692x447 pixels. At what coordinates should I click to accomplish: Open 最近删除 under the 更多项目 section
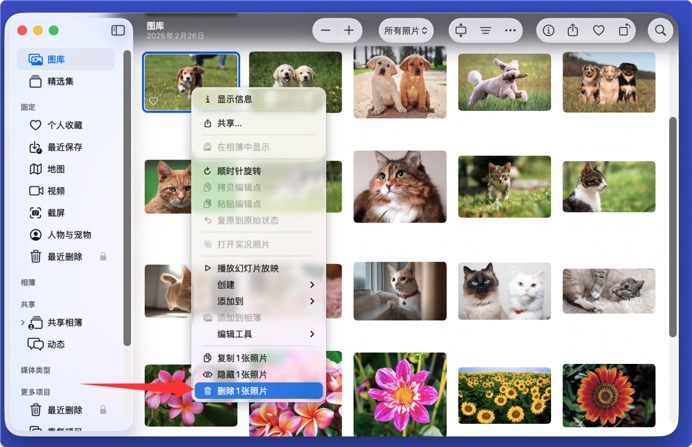tap(66, 410)
